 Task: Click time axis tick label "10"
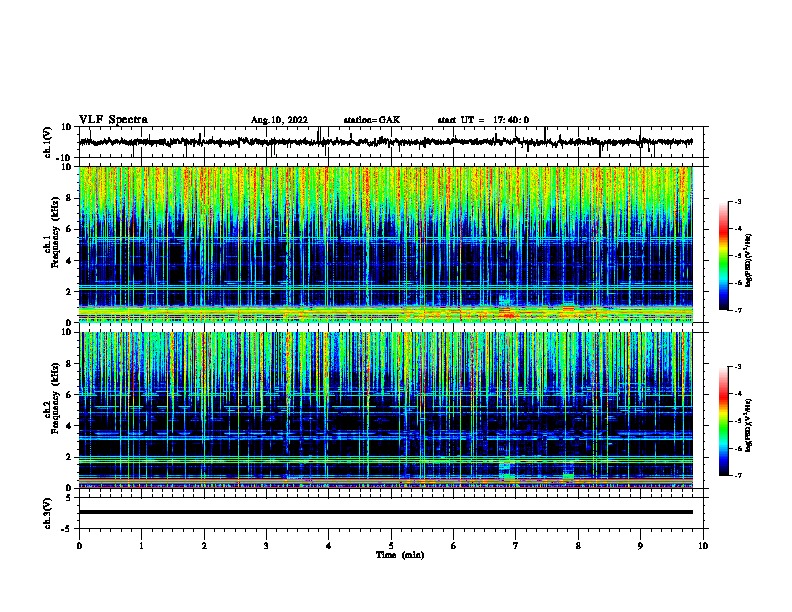(703, 545)
